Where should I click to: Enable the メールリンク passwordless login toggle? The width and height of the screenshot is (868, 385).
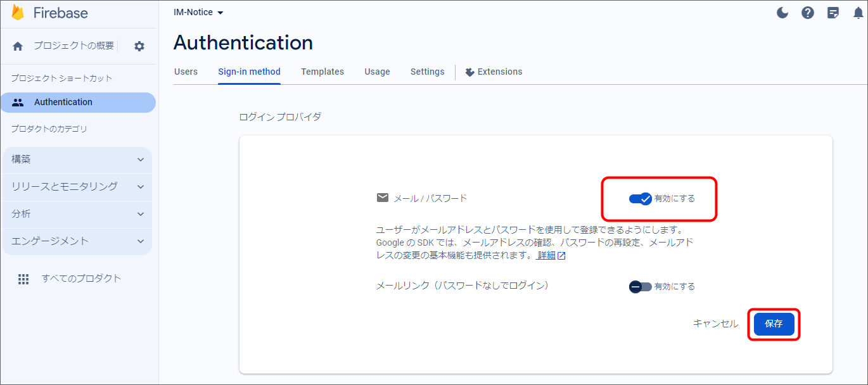(x=640, y=287)
